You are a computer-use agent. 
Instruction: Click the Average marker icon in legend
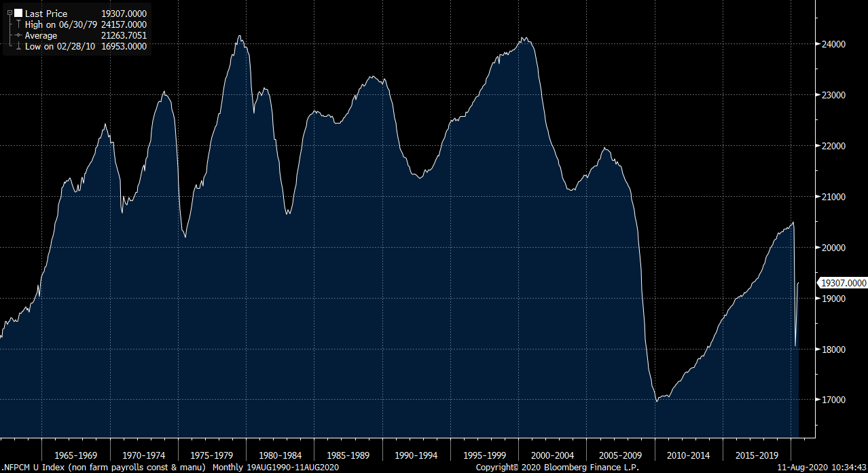coord(18,35)
